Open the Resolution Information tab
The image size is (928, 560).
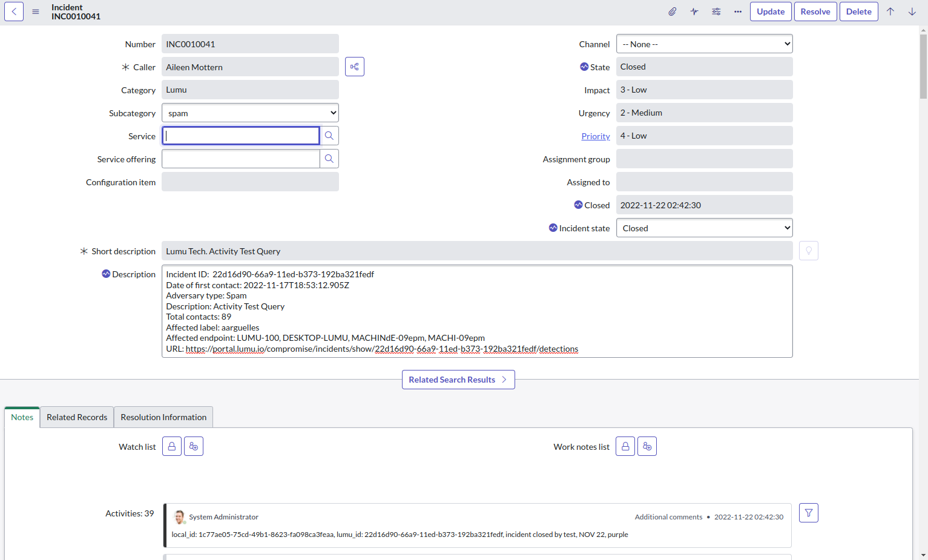point(163,417)
